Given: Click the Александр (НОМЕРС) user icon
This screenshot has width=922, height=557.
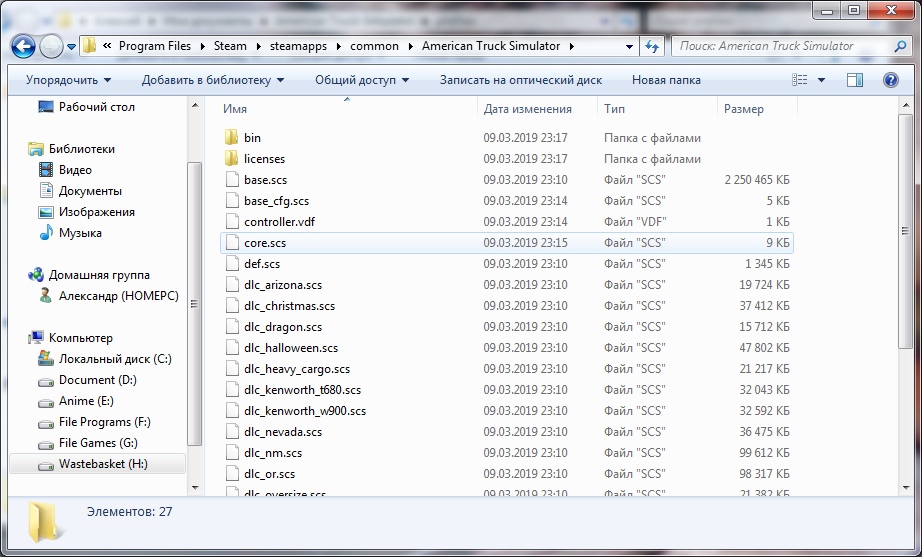Looking at the screenshot, I should click(x=45, y=295).
